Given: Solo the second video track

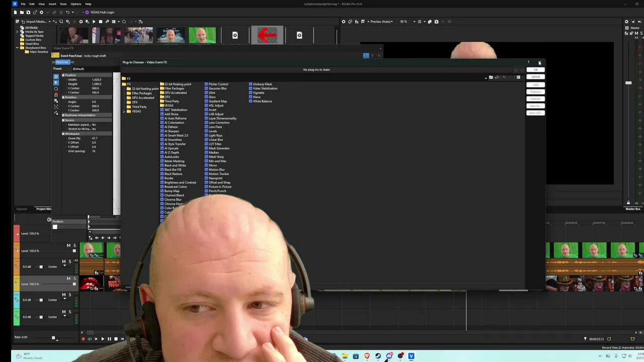Looking at the screenshot, I should pos(74,279).
